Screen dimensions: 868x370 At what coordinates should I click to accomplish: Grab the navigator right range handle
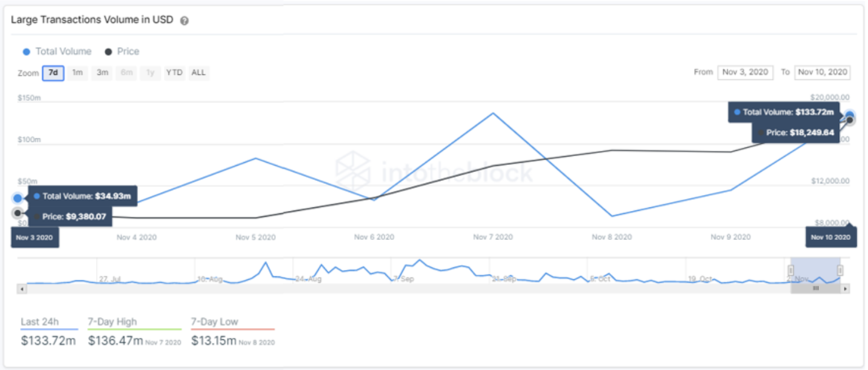click(840, 270)
